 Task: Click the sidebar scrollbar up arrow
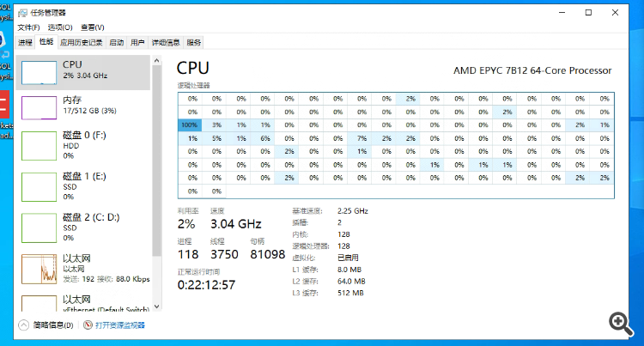coord(156,60)
